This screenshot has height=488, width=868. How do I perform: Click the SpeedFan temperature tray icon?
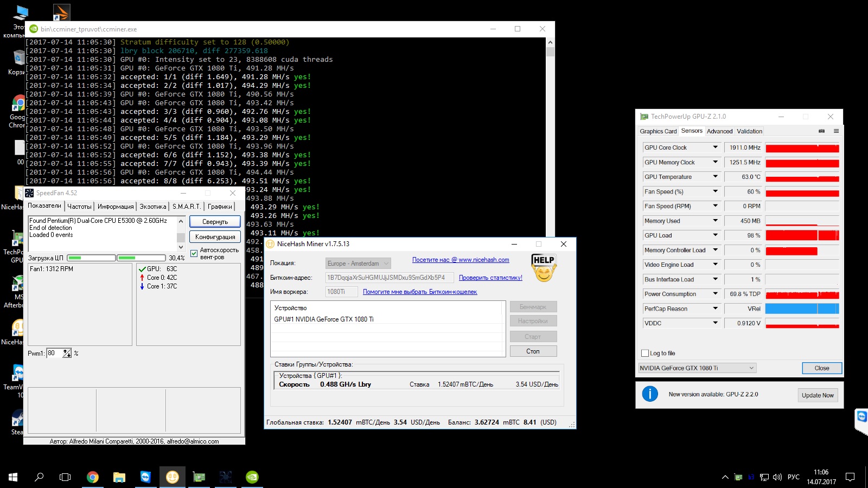tap(751, 477)
